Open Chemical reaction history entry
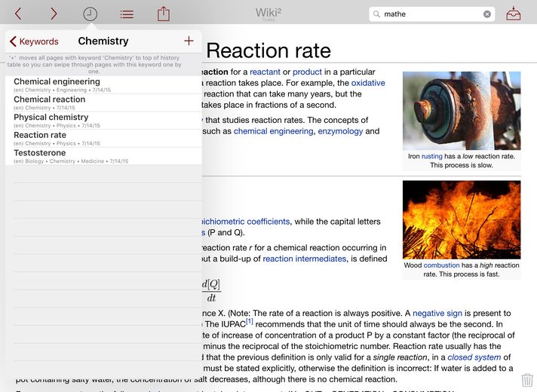The width and height of the screenshot is (537, 392). [103, 103]
